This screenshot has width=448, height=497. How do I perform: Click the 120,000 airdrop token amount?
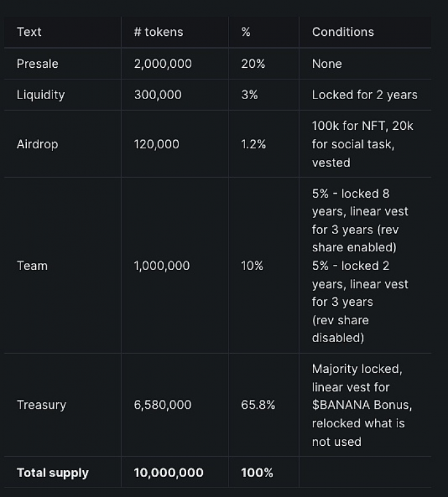pos(156,144)
